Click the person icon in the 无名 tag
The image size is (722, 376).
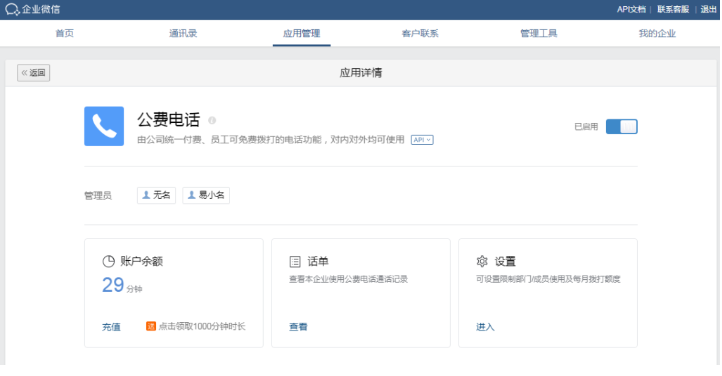click(146, 195)
